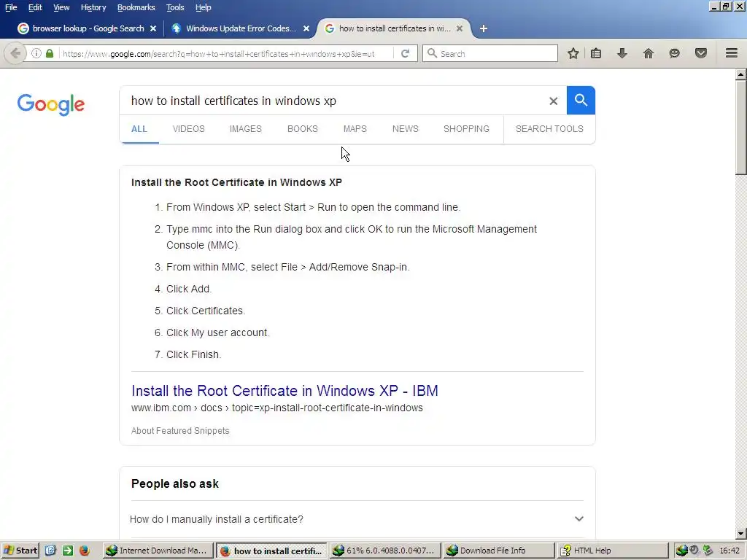The image size is (747, 560).
Task: Click the Google logo
Action: coord(51,104)
